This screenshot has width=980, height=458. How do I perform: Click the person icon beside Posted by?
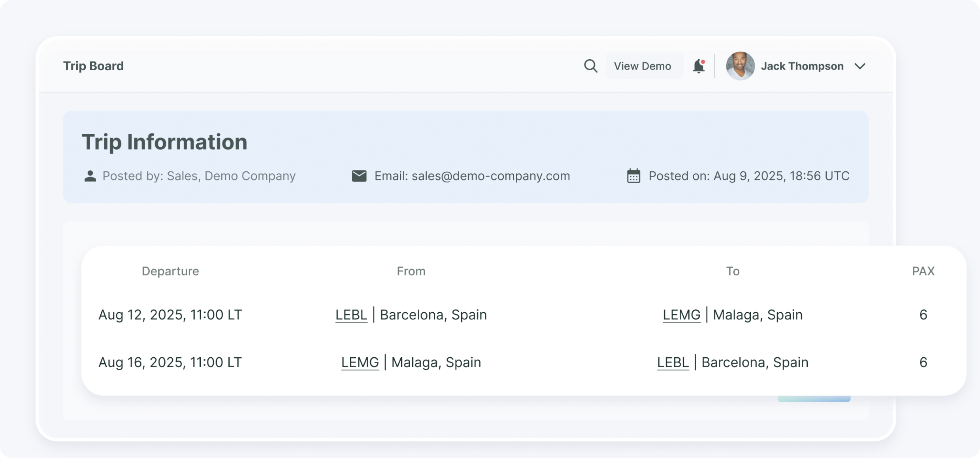pyautogui.click(x=90, y=176)
